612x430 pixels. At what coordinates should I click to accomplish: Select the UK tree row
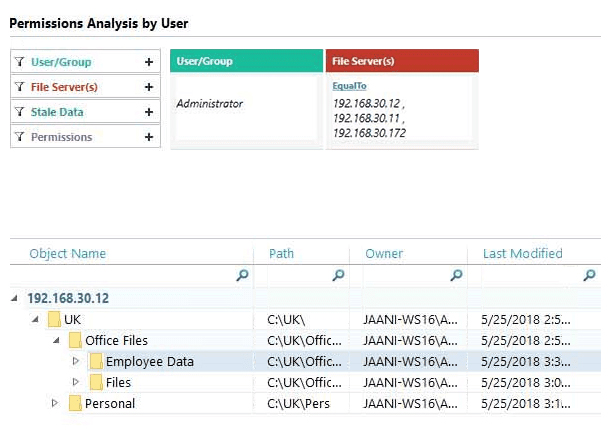[305, 320]
